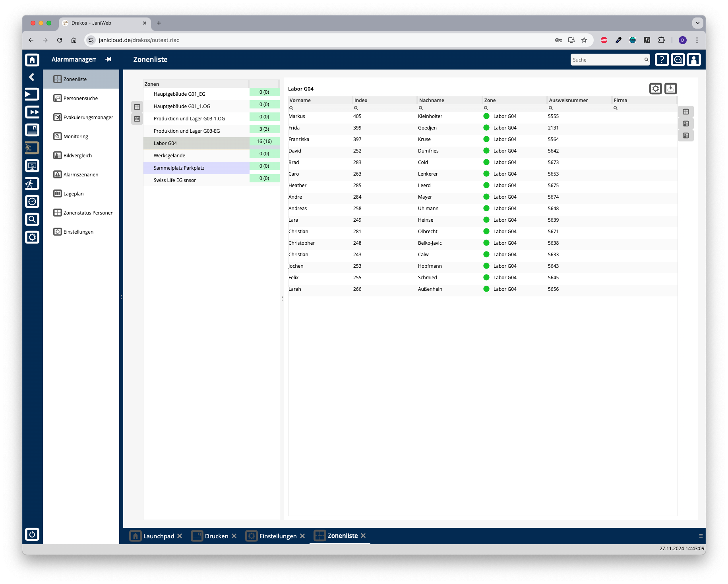728x584 pixels.
Task: Select the row for Markus Kleinholter
Action: click(482, 116)
